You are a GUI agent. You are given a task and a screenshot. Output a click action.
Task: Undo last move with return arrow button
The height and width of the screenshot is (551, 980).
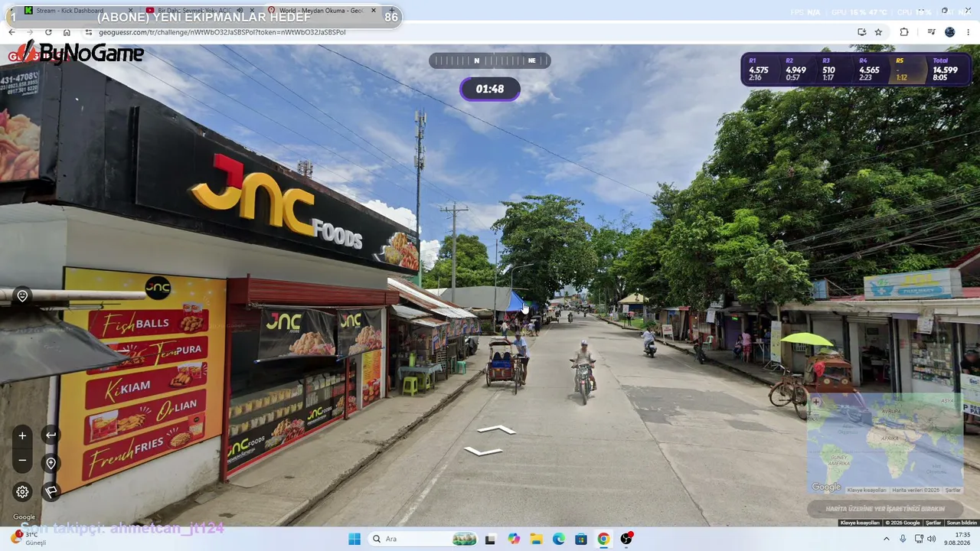[x=51, y=435]
